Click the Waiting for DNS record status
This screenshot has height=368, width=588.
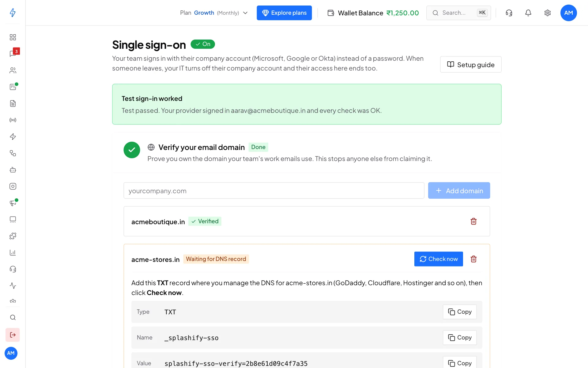(216, 259)
